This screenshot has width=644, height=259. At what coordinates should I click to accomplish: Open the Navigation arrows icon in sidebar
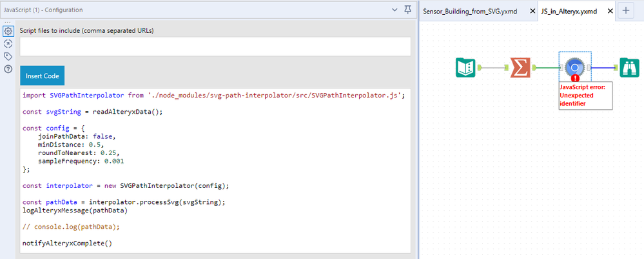pyautogui.click(x=8, y=44)
